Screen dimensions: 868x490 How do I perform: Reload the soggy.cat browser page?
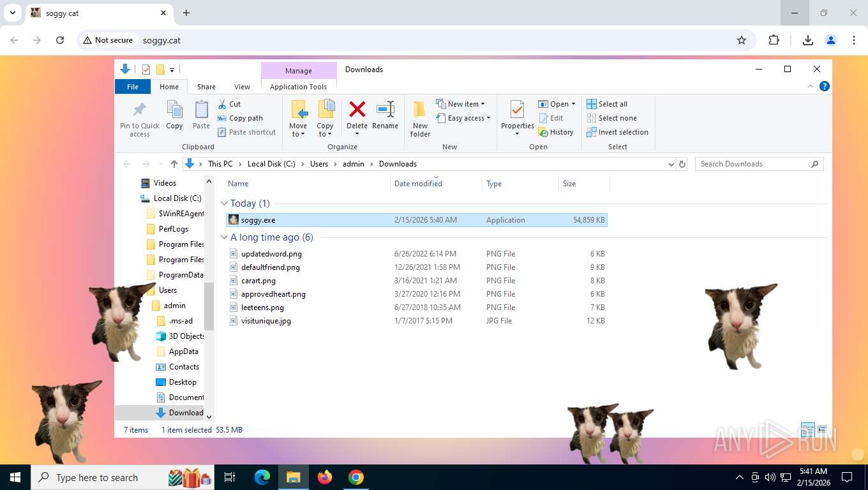click(x=60, y=40)
